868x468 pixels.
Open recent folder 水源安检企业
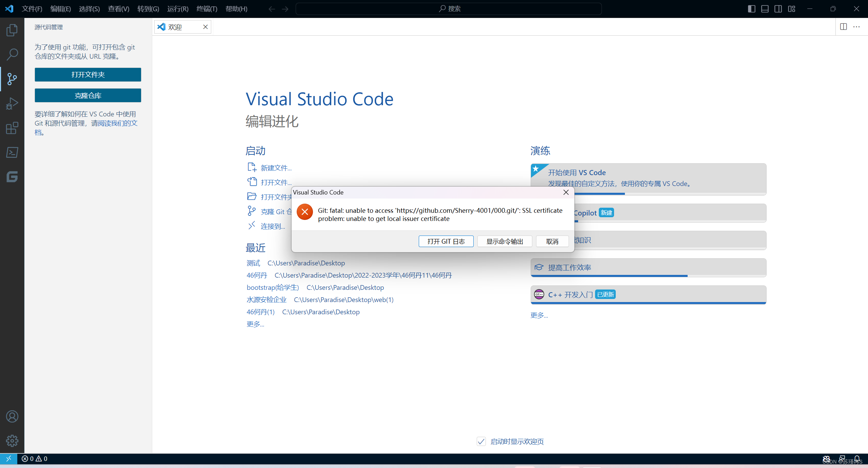(267, 300)
